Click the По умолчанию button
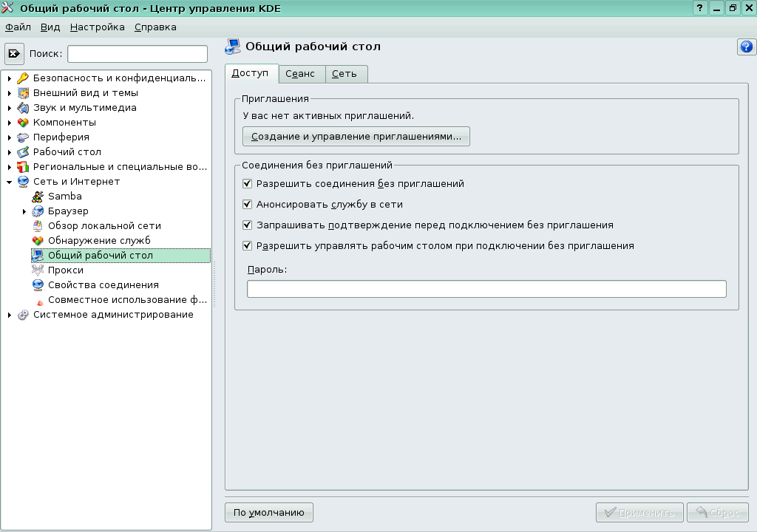This screenshot has height=532, width=757. pos(268,512)
